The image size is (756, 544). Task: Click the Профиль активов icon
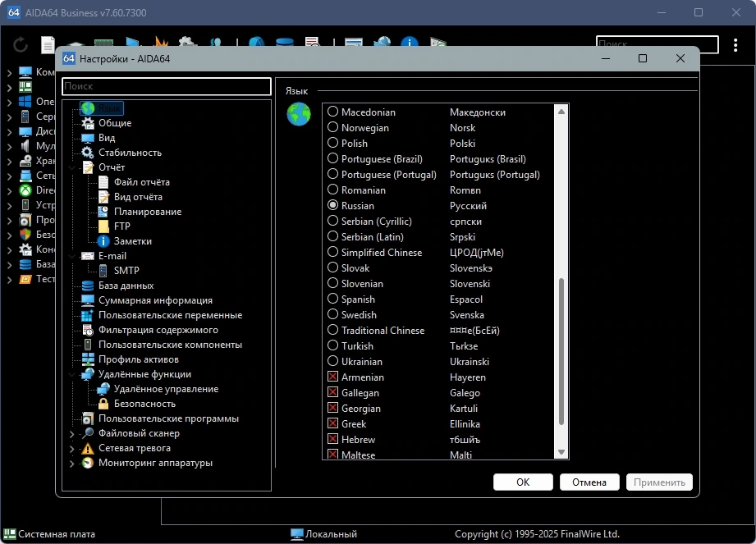pyautogui.click(x=88, y=359)
